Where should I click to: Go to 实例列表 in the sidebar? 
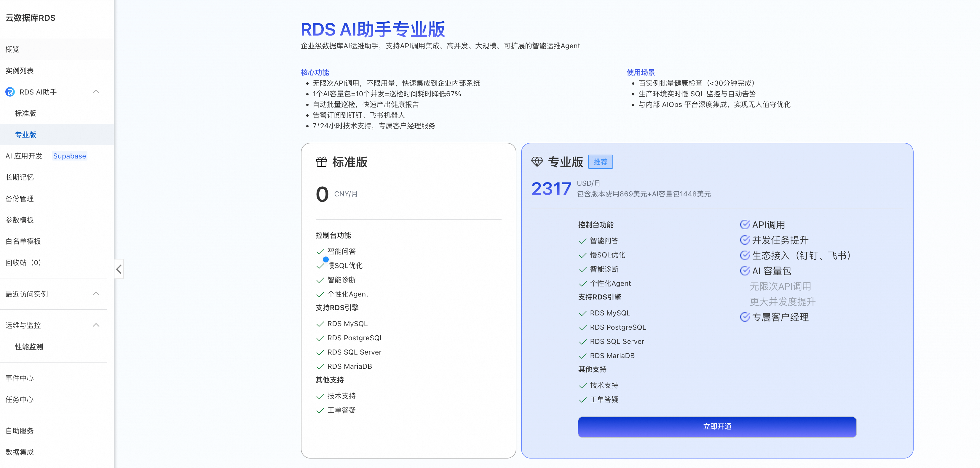(x=19, y=71)
